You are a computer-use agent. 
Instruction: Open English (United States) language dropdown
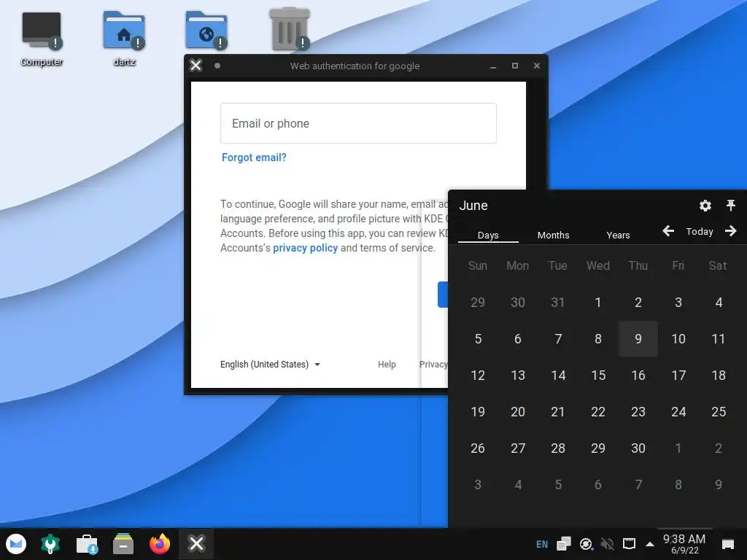(270, 365)
